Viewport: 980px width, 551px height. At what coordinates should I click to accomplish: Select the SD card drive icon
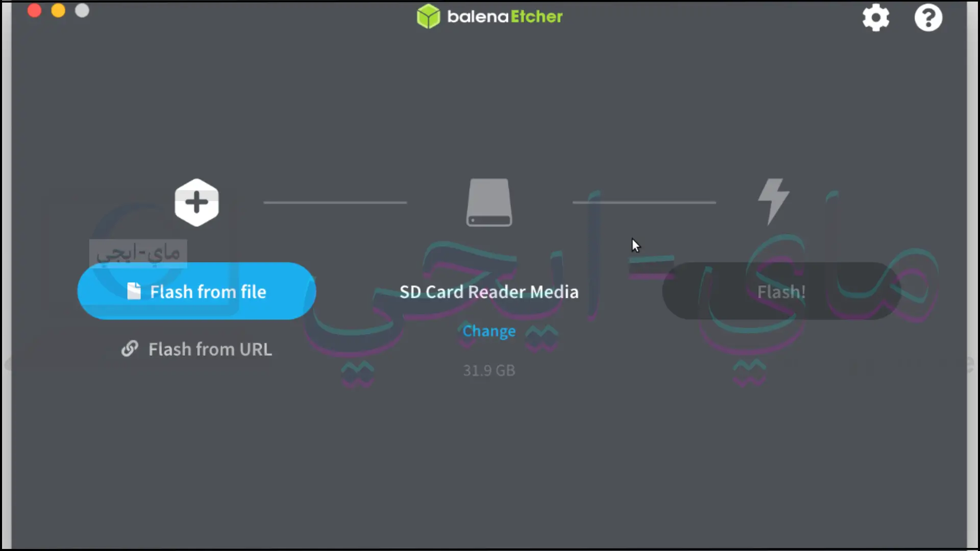point(489,202)
